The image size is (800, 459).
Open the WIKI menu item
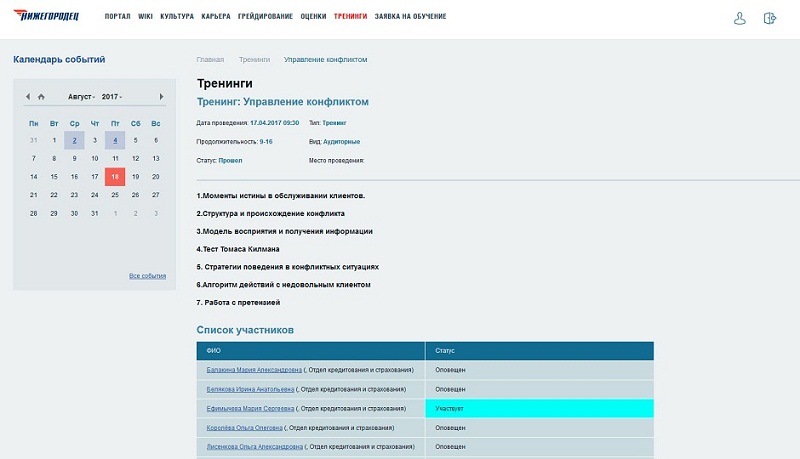[x=145, y=17]
